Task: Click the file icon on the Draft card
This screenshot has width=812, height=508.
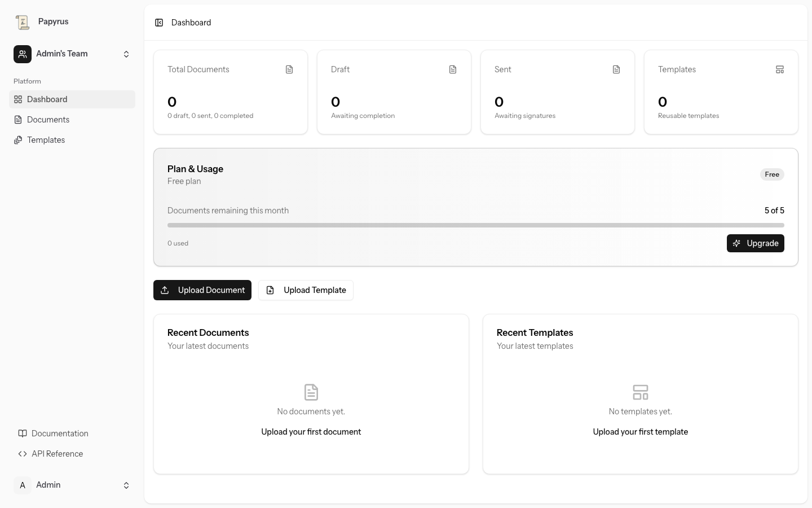Action: coord(453,69)
